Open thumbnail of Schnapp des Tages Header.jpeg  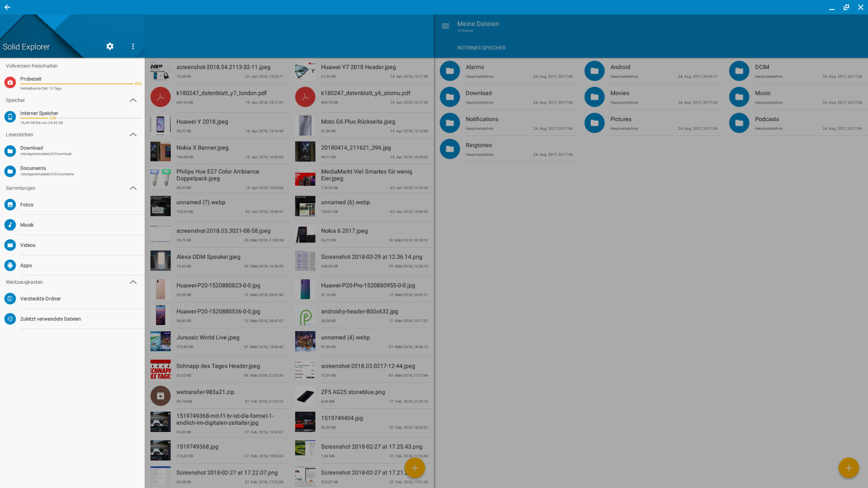click(x=160, y=370)
